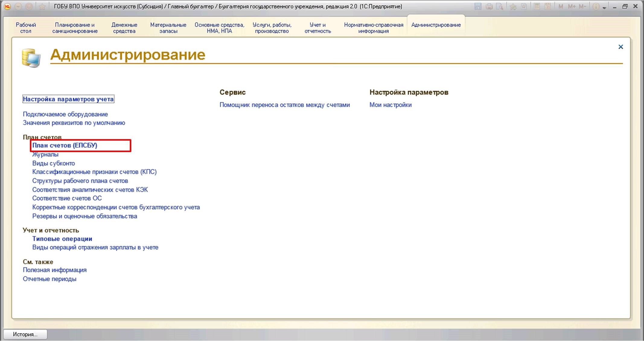Close the Администрирование panel with blue X
This screenshot has width=644, height=341.
pyautogui.click(x=620, y=47)
